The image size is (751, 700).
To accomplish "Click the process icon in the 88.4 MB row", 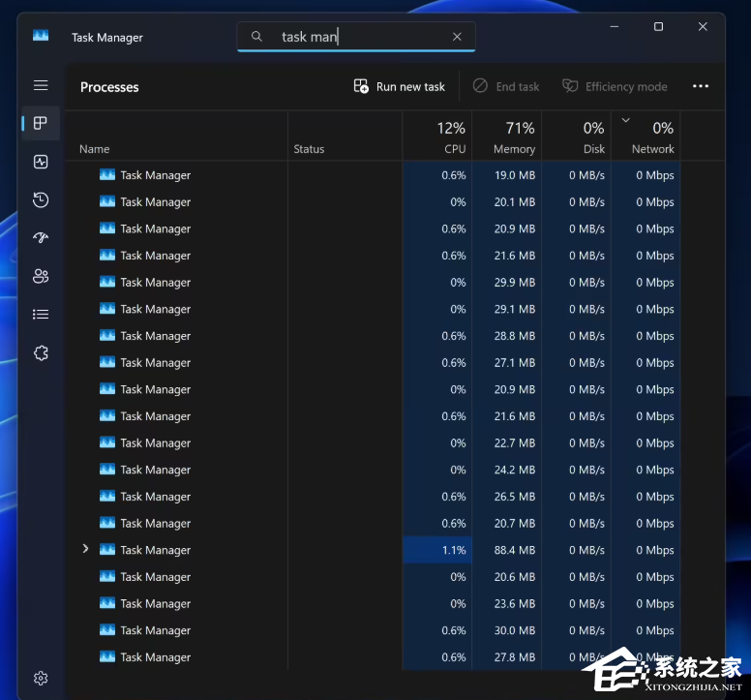I will (x=107, y=549).
